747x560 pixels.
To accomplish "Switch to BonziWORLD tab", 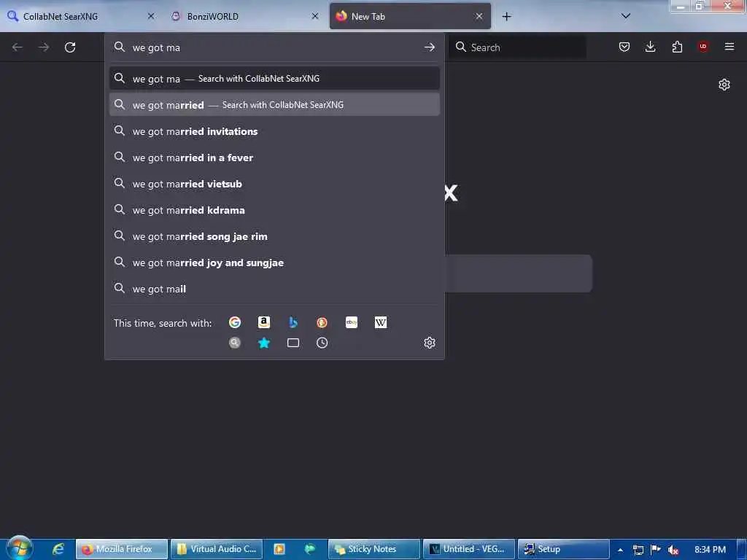I will coord(245,16).
